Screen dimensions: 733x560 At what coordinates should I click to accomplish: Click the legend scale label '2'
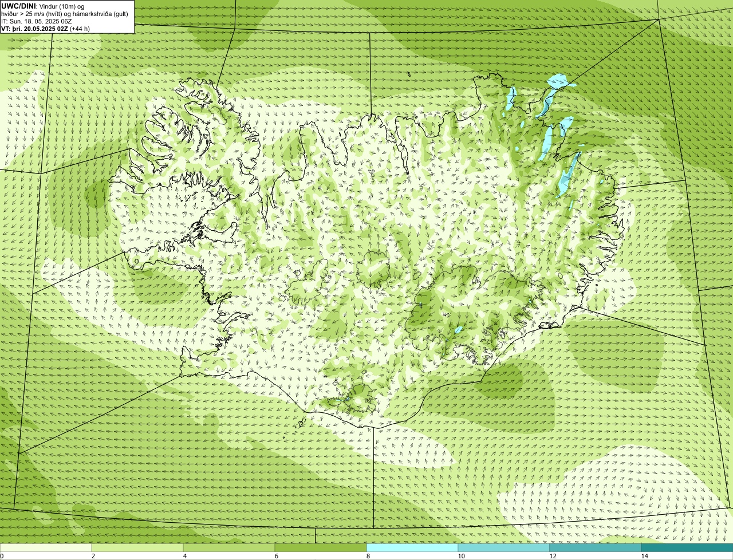pyautogui.click(x=93, y=556)
